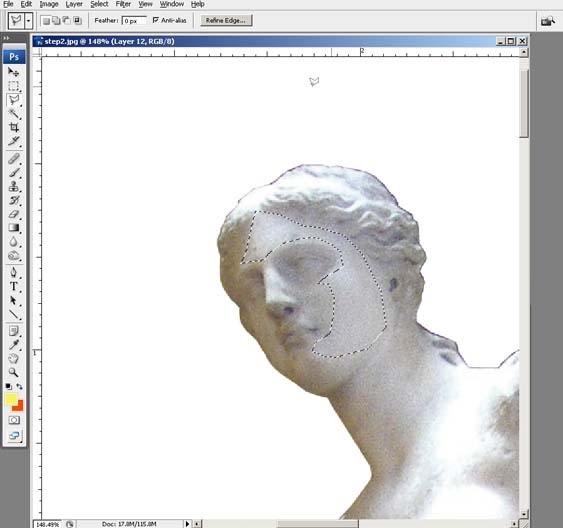Viewport: 563px width, 528px height.
Task: Select the Zoom tool
Action: click(x=14, y=373)
